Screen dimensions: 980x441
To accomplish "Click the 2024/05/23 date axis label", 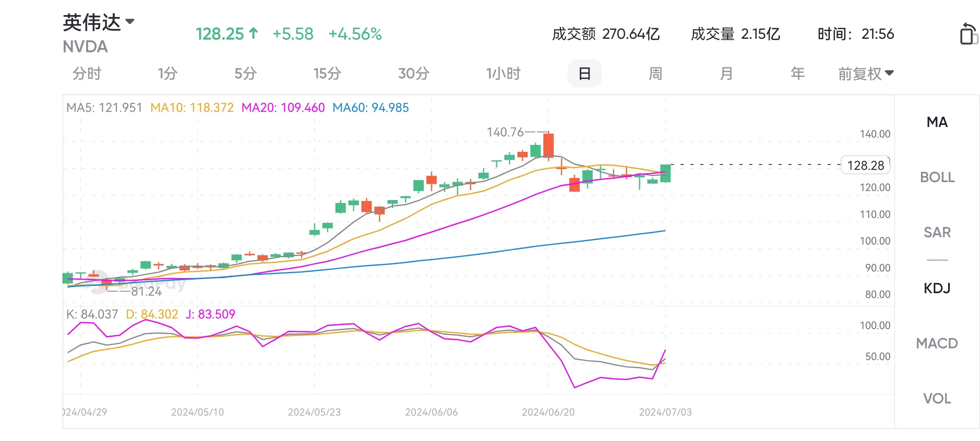I will [x=314, y=412].
